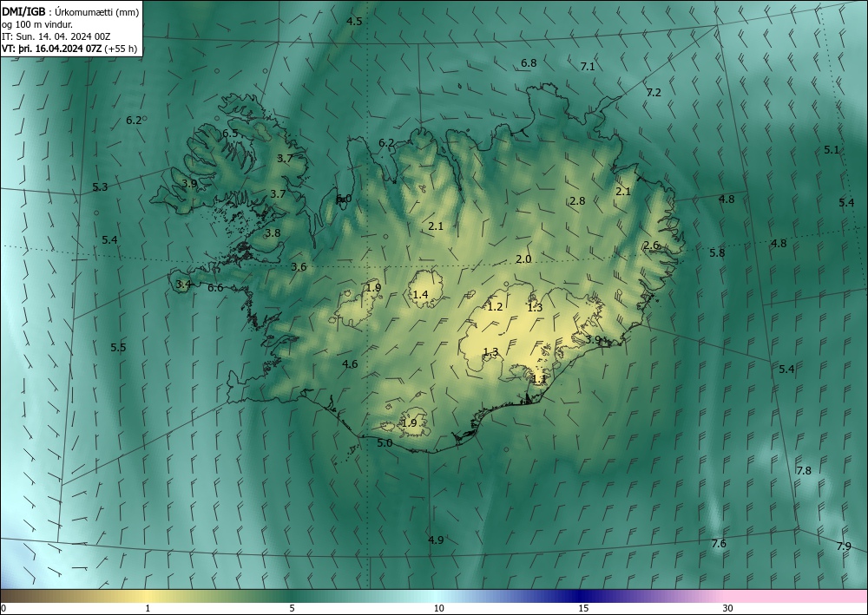Click the 'DMI/IGB : Úrkomumætti (mm)' title text

[x=70, y=11]
